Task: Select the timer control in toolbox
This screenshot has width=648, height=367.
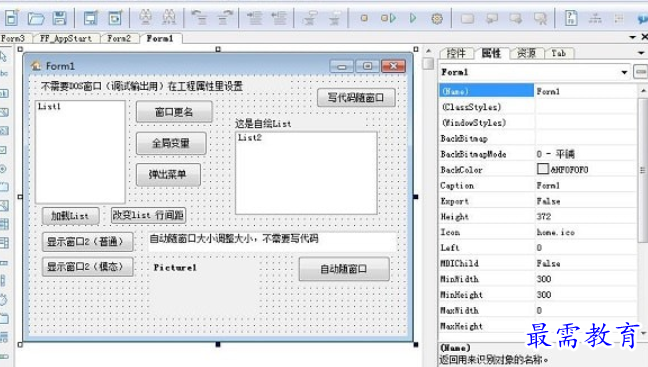Action: pos(3,299)
